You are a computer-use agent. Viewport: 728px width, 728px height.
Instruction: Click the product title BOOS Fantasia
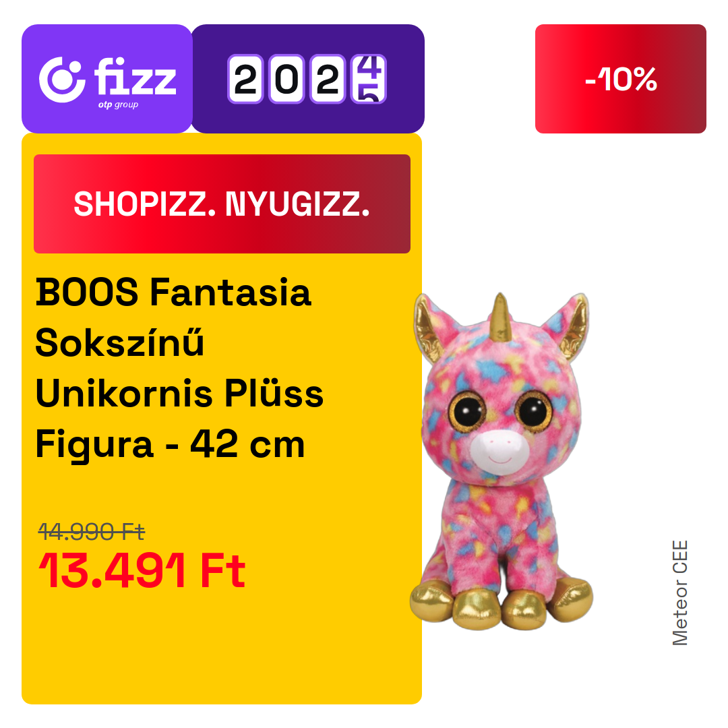tap(173, 293)
